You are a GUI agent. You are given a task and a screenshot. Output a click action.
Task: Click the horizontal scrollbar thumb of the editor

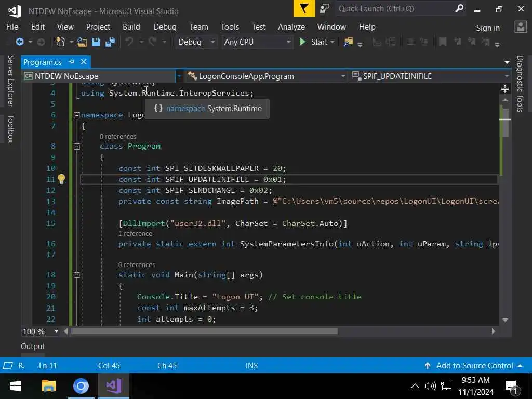[x=204, y=331]
